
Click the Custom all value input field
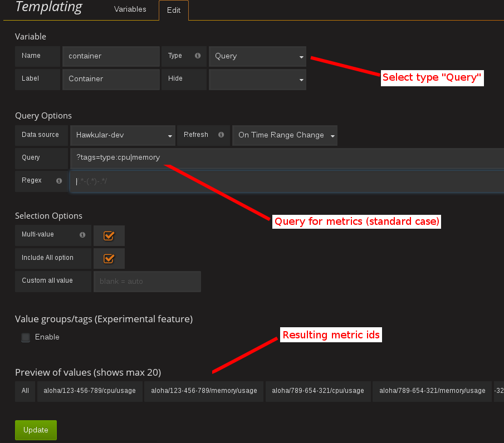pyautogui.click(x=147, y=282)
